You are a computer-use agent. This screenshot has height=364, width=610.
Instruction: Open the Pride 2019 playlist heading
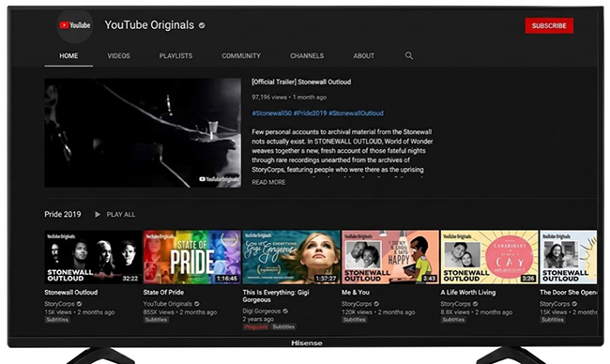coord(63,214)
